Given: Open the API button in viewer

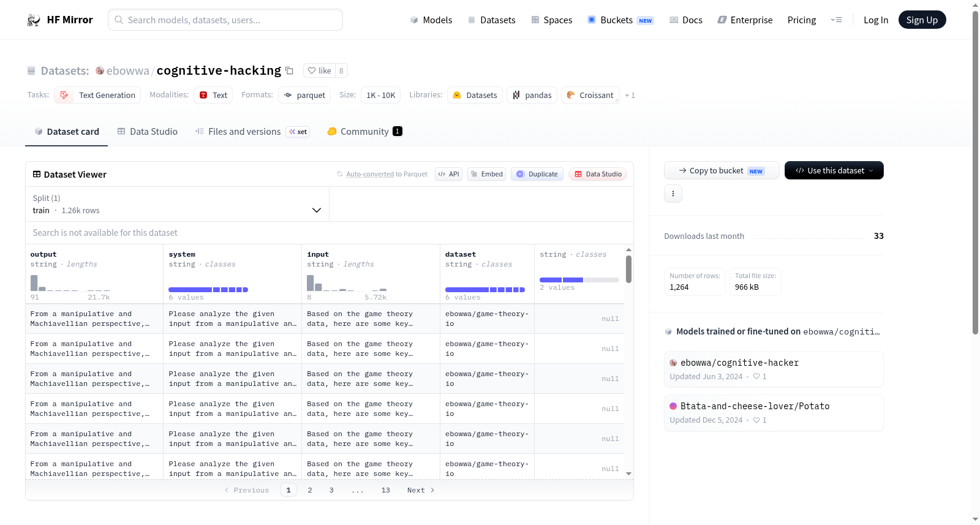Looking at the screenshot, I should point(448,174).
